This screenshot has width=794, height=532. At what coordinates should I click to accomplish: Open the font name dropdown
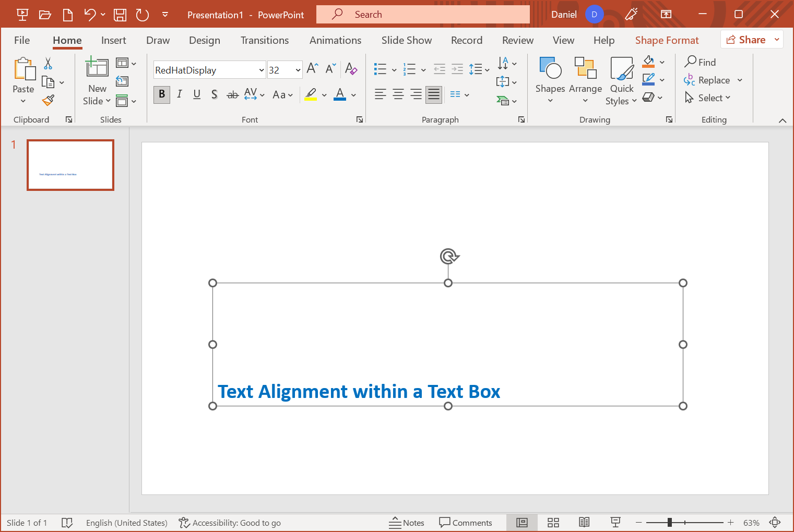pos(261,70)
